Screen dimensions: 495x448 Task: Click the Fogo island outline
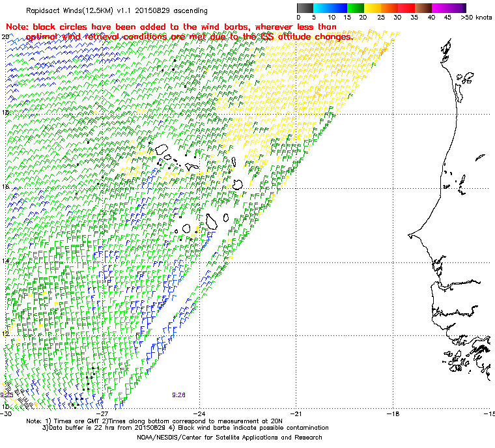pos(186,229)
